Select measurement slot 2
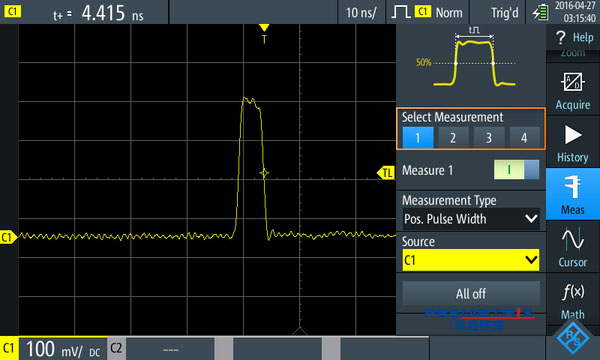Viewport: 600px width, 360px height. click(453, 137)
